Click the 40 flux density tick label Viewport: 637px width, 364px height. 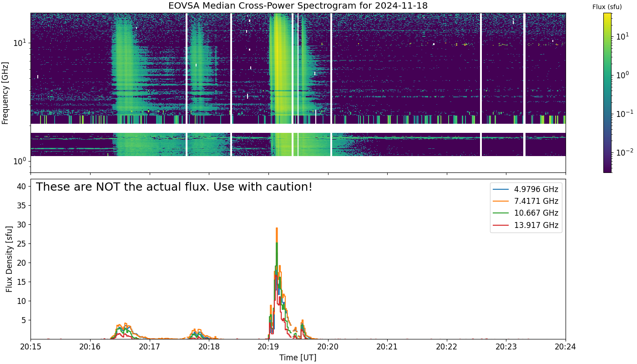[x=22, y=186]
